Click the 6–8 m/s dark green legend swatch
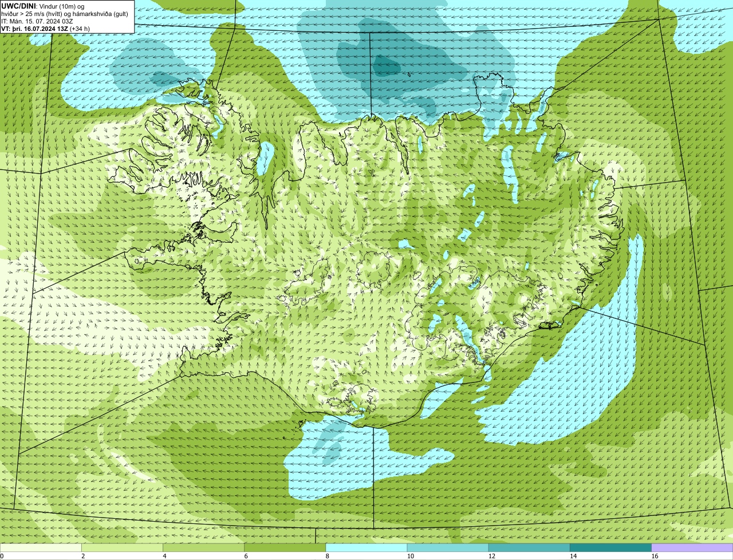 (285, 548)
